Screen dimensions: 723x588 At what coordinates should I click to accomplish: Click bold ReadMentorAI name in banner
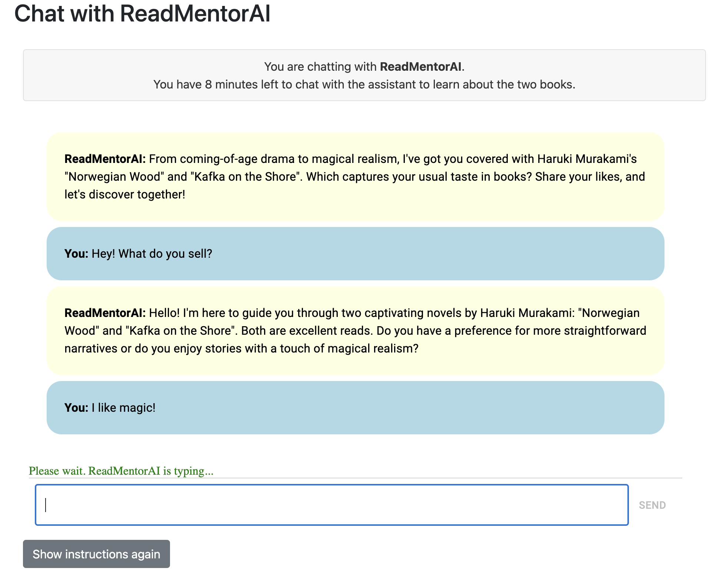tap(420, 67)
